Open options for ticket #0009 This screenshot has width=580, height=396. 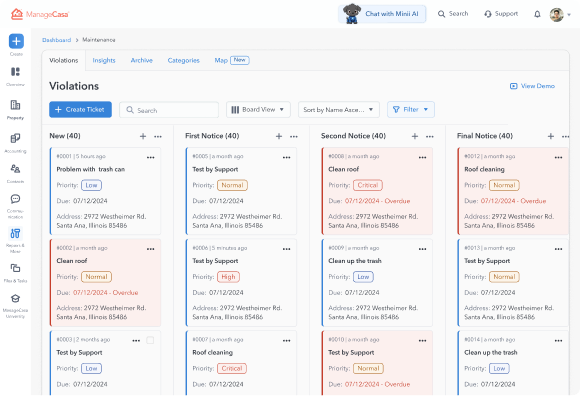(422, 249)
